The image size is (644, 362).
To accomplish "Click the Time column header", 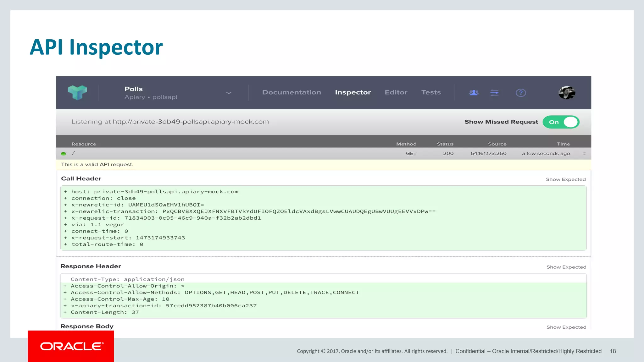I will [563, 144].
